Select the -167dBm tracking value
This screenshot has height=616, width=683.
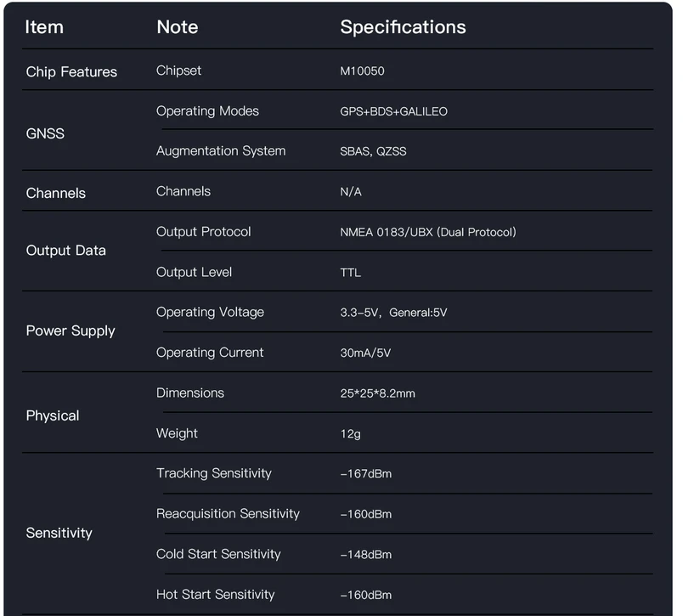pyautogui.click(x=365, y=474)
